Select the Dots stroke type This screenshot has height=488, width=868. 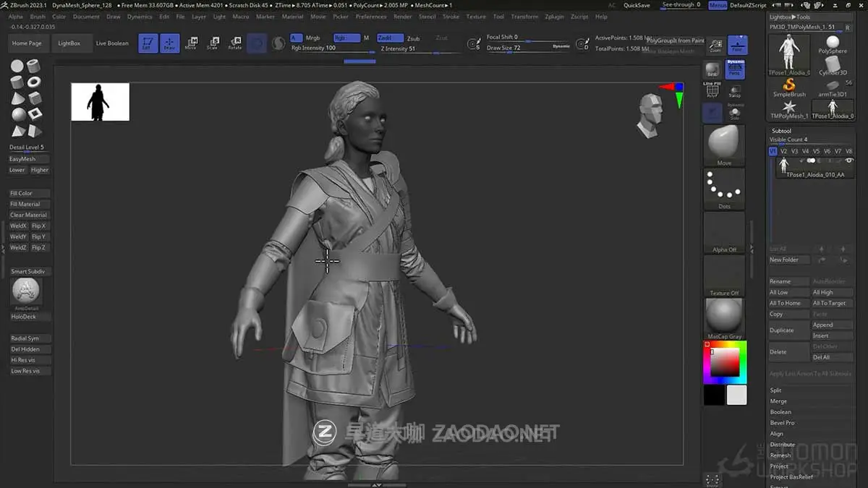[724, 189]
